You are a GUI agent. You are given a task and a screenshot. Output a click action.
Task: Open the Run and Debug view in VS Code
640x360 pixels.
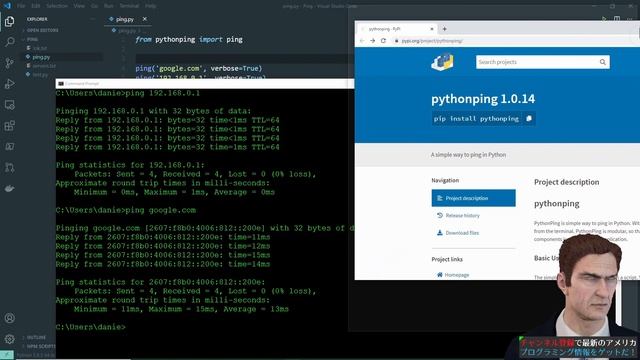[9, 84]
